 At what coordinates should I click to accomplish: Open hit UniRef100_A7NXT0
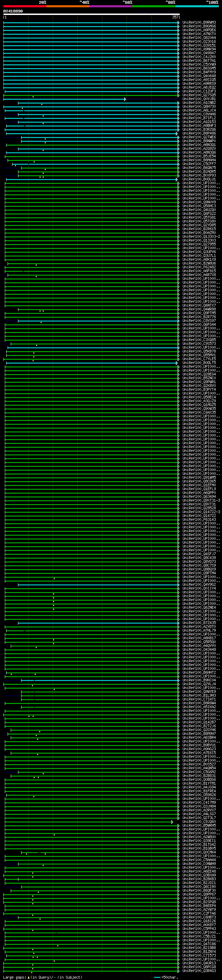coord(199,34)
